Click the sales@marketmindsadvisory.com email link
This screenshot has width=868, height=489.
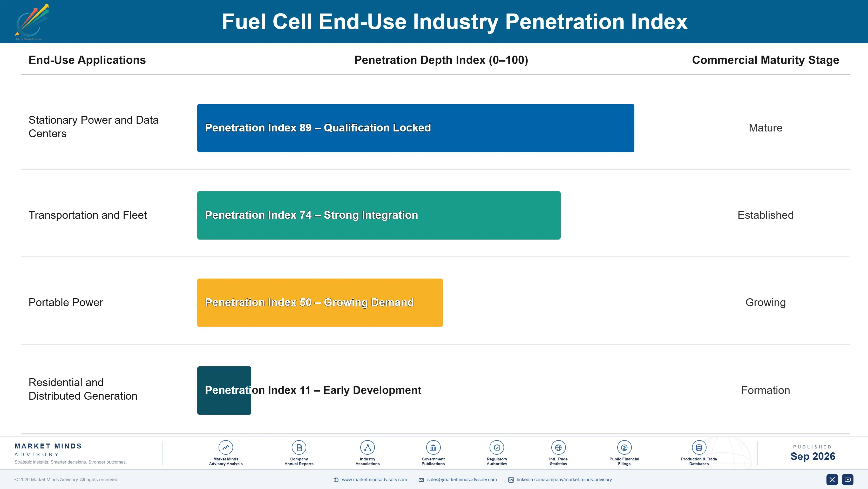click(x=462, y=480)
